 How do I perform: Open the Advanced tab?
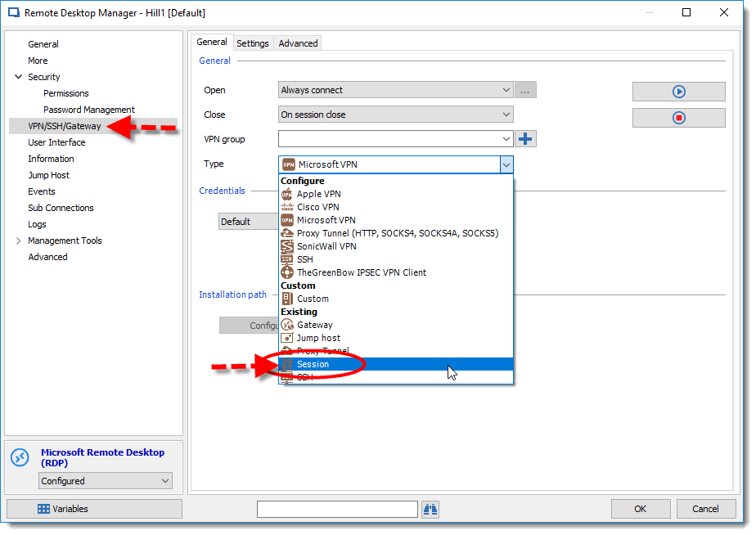[x=297, y=42]
